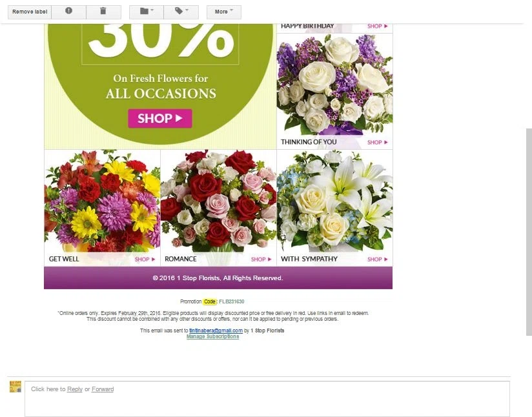Open the Labels tag dropdown
This screenshot has height=417, width=532.
(181, 12)
